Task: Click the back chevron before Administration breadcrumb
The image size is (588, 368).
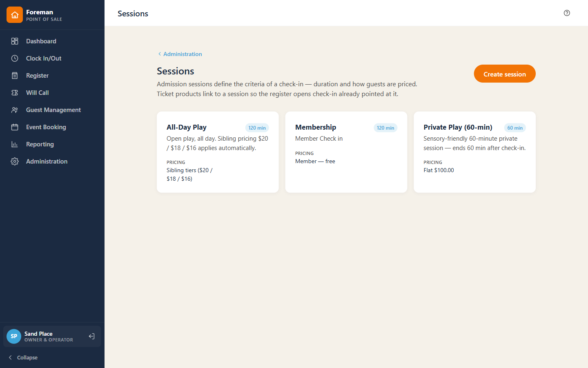Action: pyautogui.click(x=160, y=54)
